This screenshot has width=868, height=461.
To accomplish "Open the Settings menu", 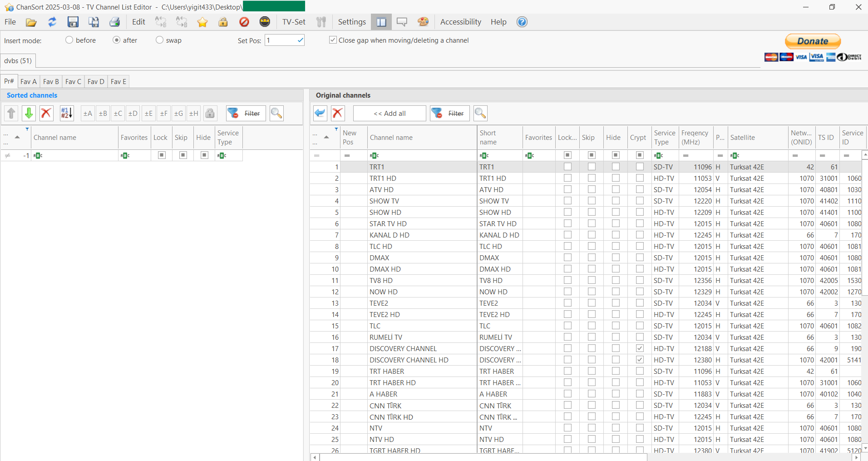I will 352,22.
